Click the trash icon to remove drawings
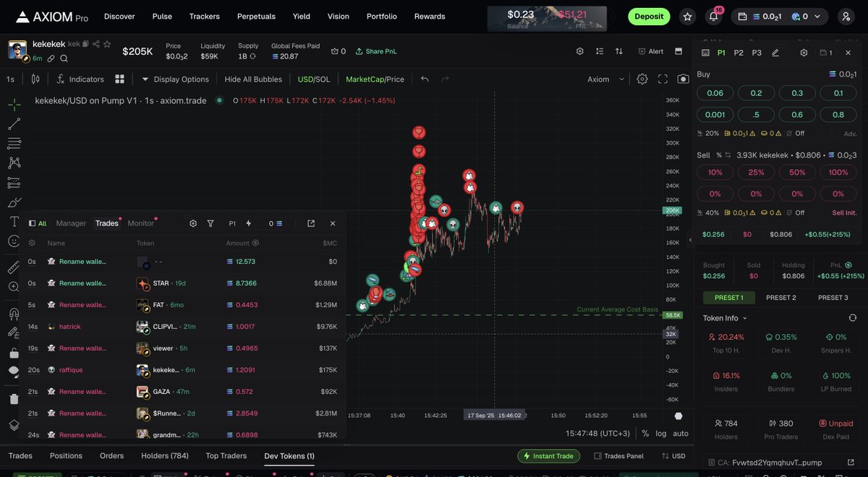 click(x=14, y=399)
